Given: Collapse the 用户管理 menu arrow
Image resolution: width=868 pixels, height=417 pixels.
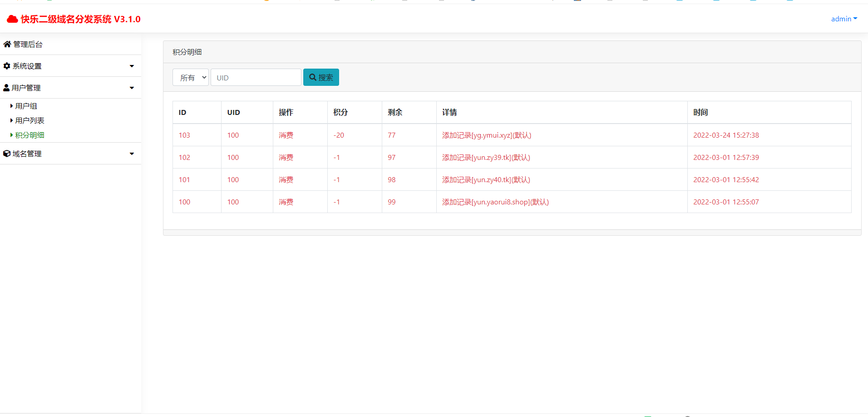Looking at the screenshot, I should pos(132,88).
